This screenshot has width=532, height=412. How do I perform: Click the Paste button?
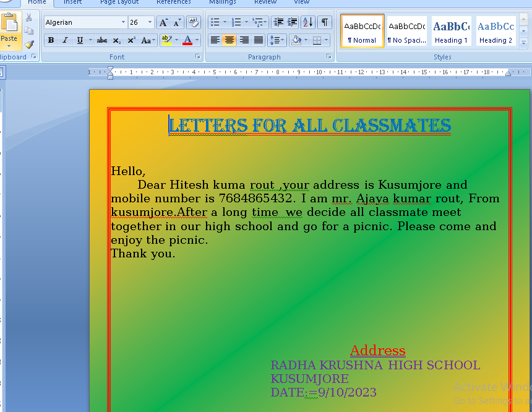[x=9, y=31]
